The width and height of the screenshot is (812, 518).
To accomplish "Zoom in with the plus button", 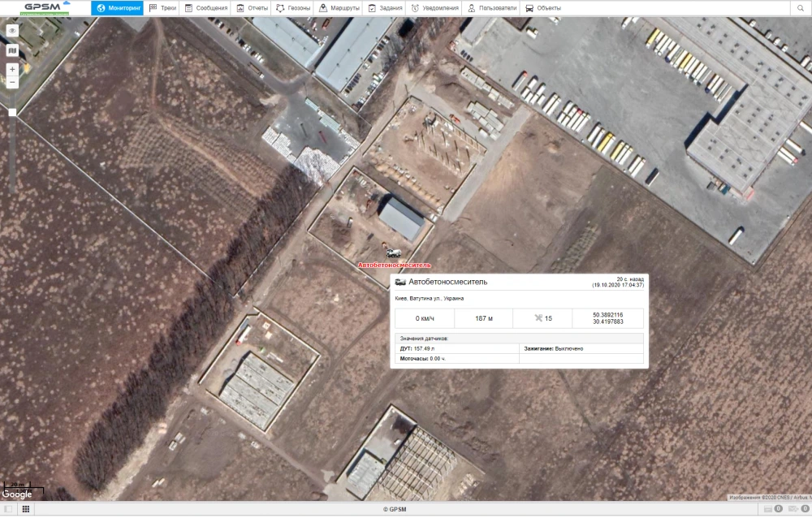I will 12,70.
